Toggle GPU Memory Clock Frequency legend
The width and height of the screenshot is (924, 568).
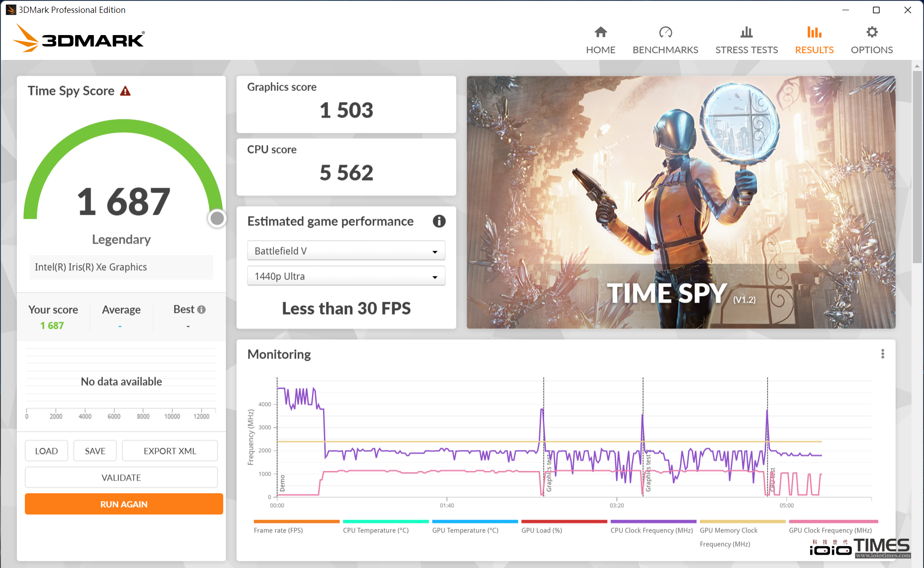point(742,534)
